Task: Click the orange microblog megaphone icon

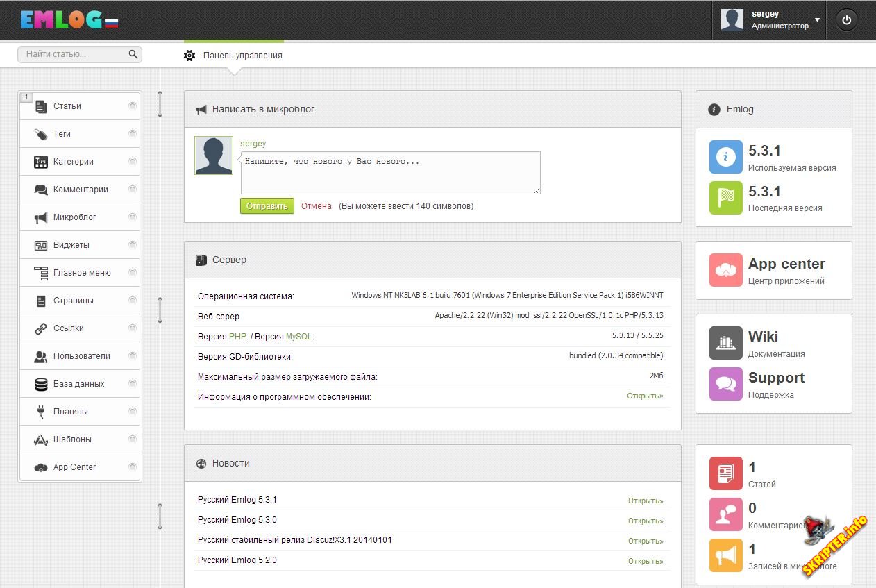Action: [x=726, y=555]
